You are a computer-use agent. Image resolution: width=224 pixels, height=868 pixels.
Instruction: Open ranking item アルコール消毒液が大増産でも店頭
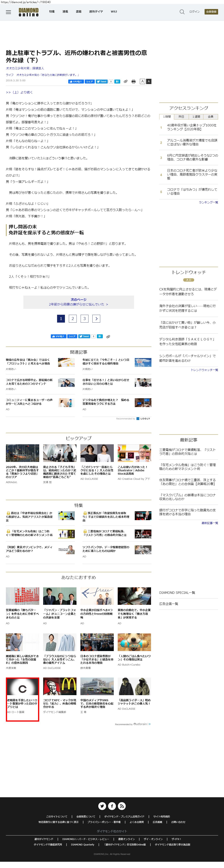coord(192,142)
